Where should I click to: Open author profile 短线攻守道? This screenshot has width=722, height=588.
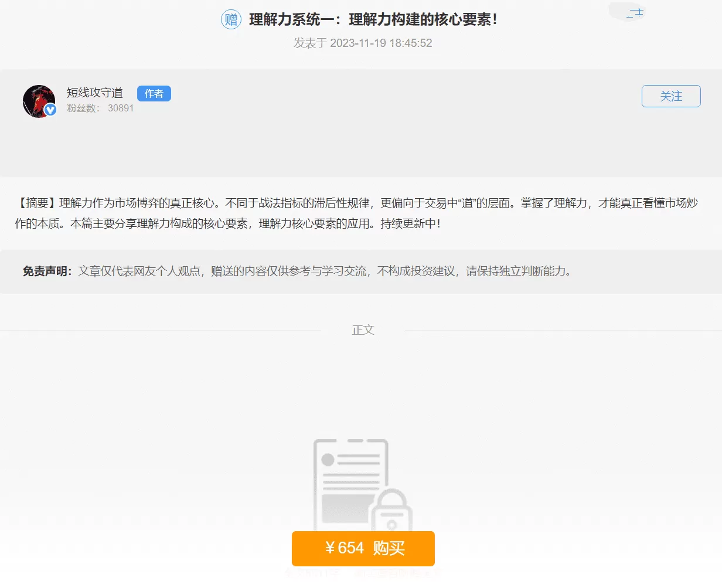(95, 93)
